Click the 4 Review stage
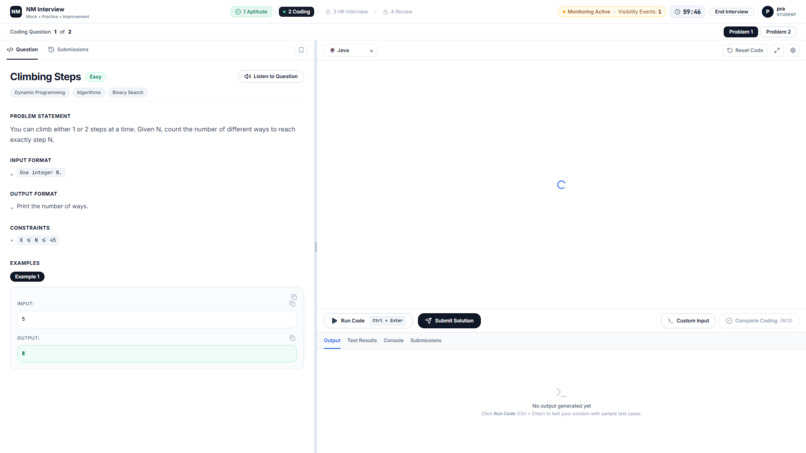 [398, 11]
